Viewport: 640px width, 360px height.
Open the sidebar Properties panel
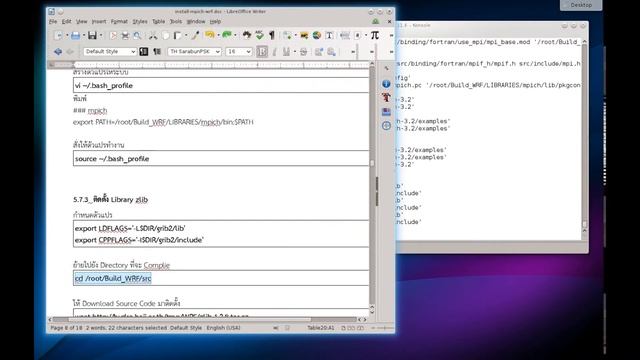pos(386,84)
